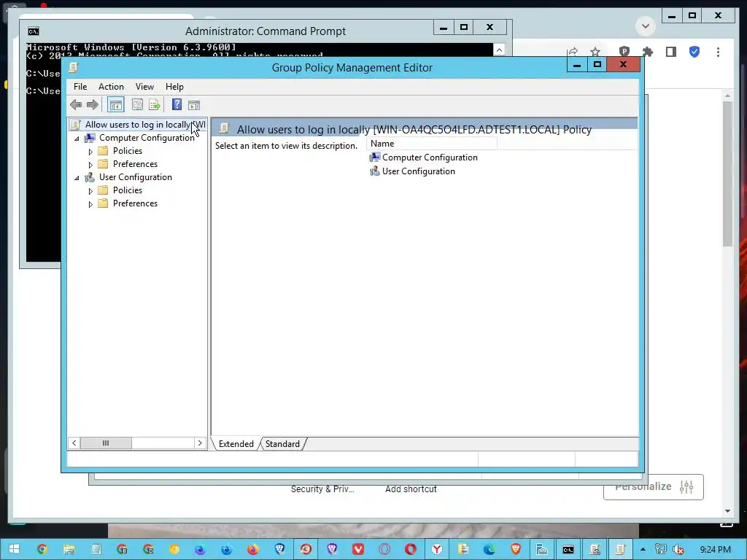747x560 pixels.
Task: Click the Name column header
Action: (x=432, y=144)
